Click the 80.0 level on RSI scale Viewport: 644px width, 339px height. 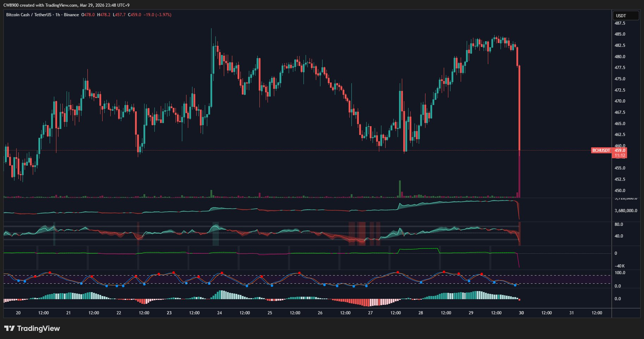coord(619,224)
